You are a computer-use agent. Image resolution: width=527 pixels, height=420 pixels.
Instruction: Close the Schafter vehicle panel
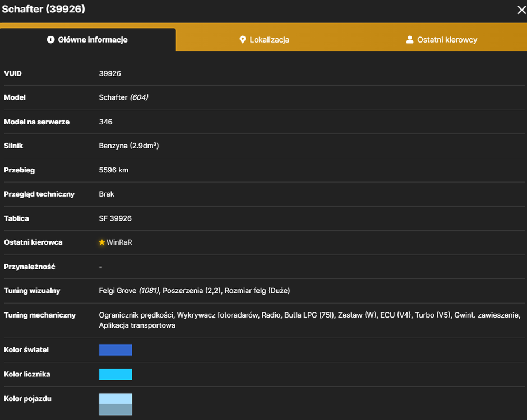tap(521, 10)
